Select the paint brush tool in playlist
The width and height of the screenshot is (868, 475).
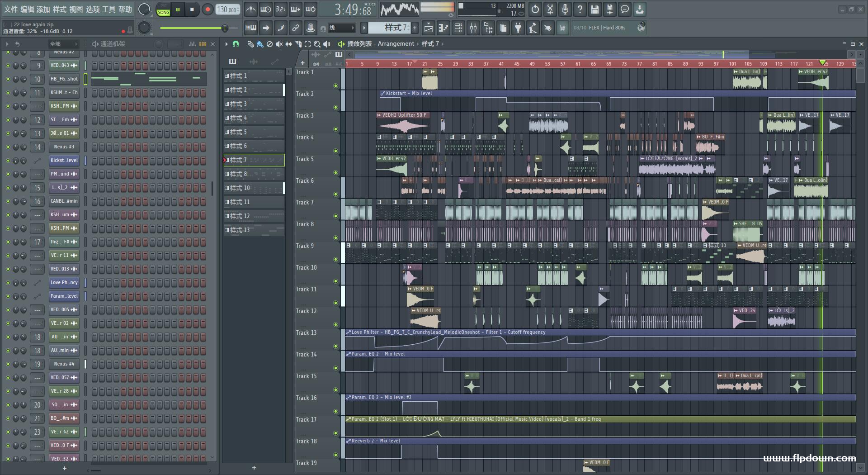260,44
